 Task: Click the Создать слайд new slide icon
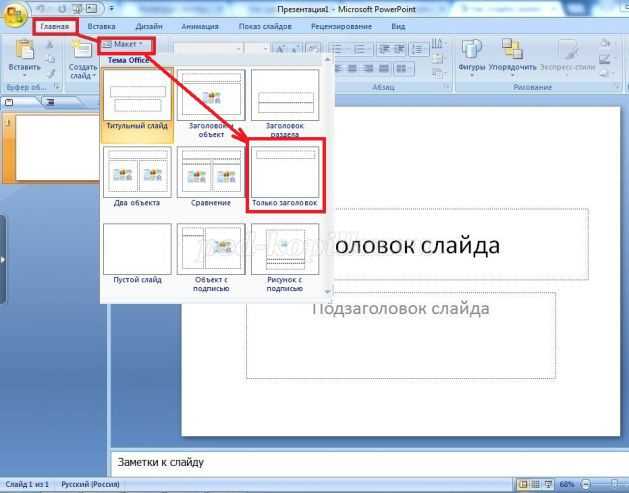tap(82, 50)
